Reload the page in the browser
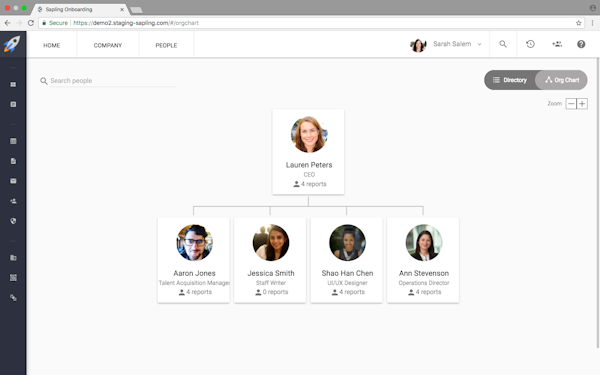 pos(31,23)
